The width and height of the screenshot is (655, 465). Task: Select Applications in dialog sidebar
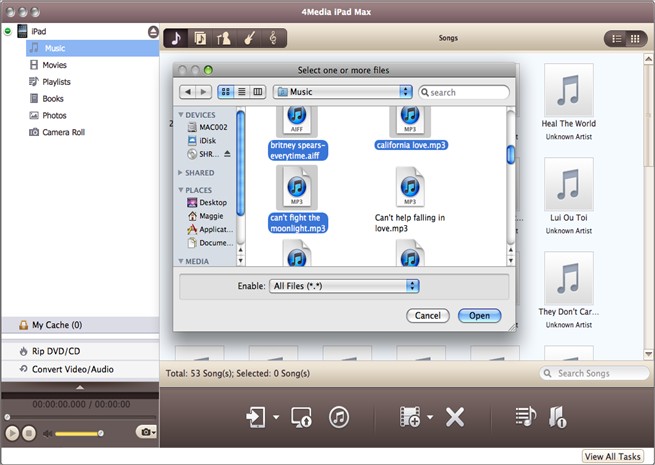(210, 229)
